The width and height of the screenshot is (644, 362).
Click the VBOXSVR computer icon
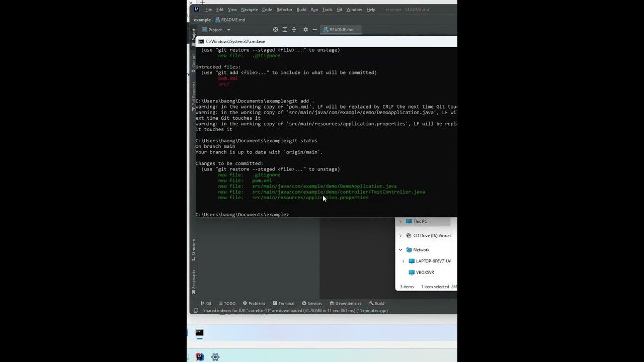412,273
